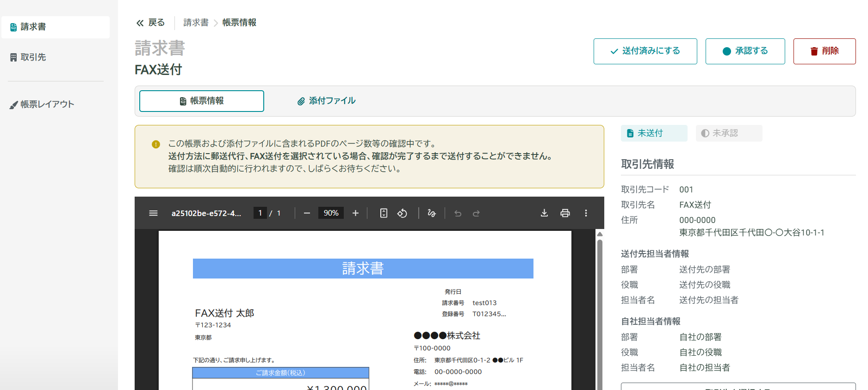This screenshot has height=390, width=868.
Task: Open 取引先 in the left sidebar
Action: [x=33, y=57]
